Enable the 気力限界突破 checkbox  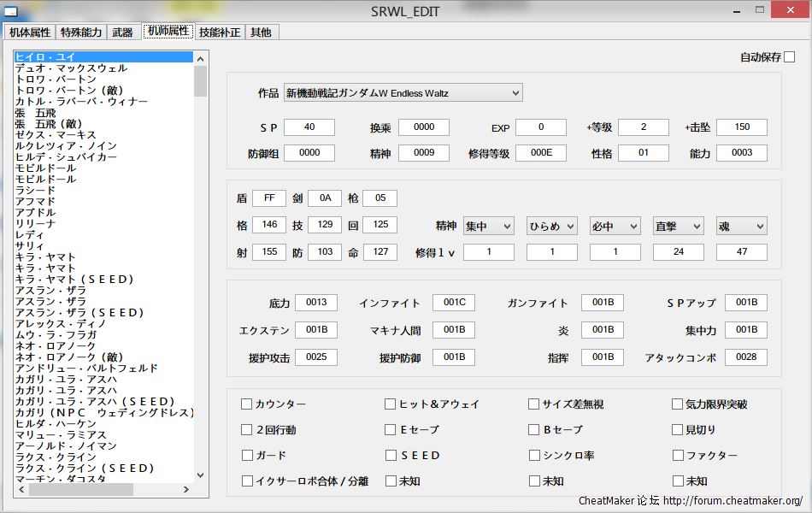(x=678, y=404)
